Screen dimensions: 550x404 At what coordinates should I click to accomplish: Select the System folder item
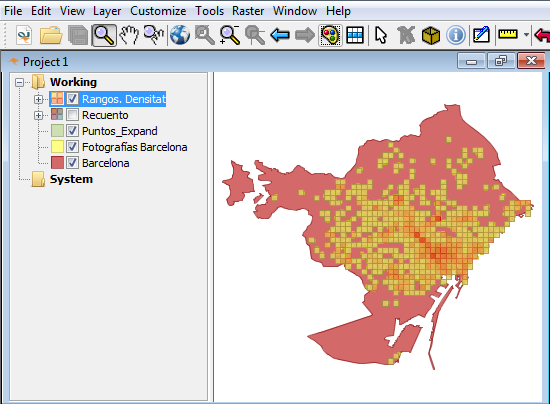[71, 179]
